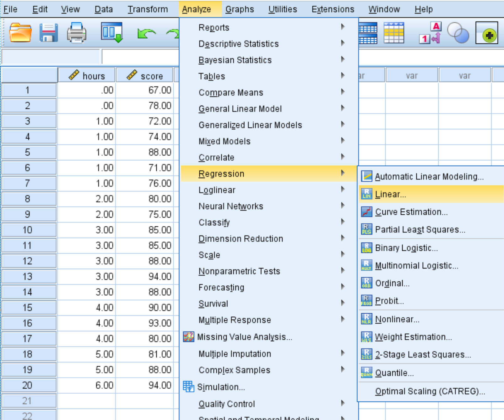504x420 pixels.
Task: Click the Simulation table icon
Action: coord(189,387)
